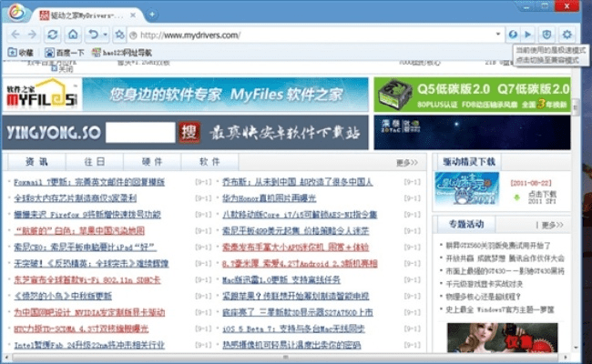Open the 乔布斯：从未到中国 headline
The height and width of the screenshot is (364, 592).
(298, 182)
